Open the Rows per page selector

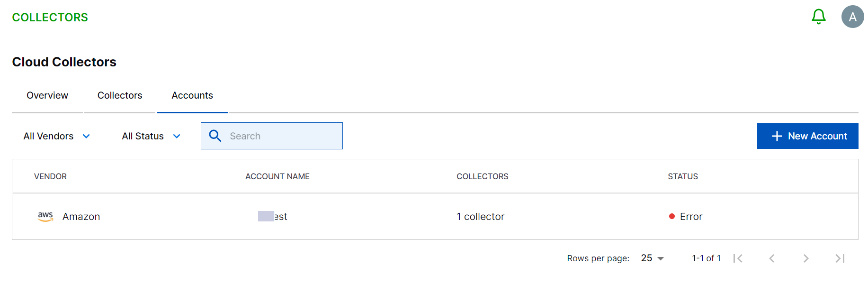pyautogui.click(x=652, y=258)
